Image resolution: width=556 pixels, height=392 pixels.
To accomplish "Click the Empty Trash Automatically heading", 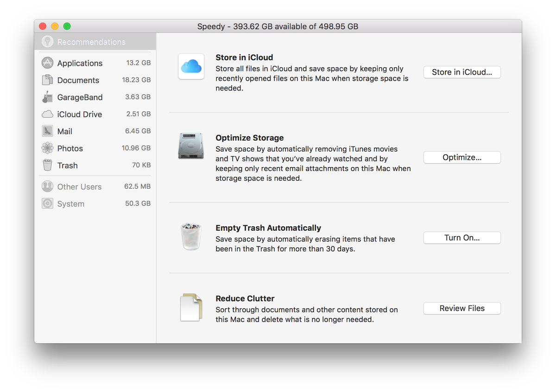I will pyautogui.click(x=268, y=228).
